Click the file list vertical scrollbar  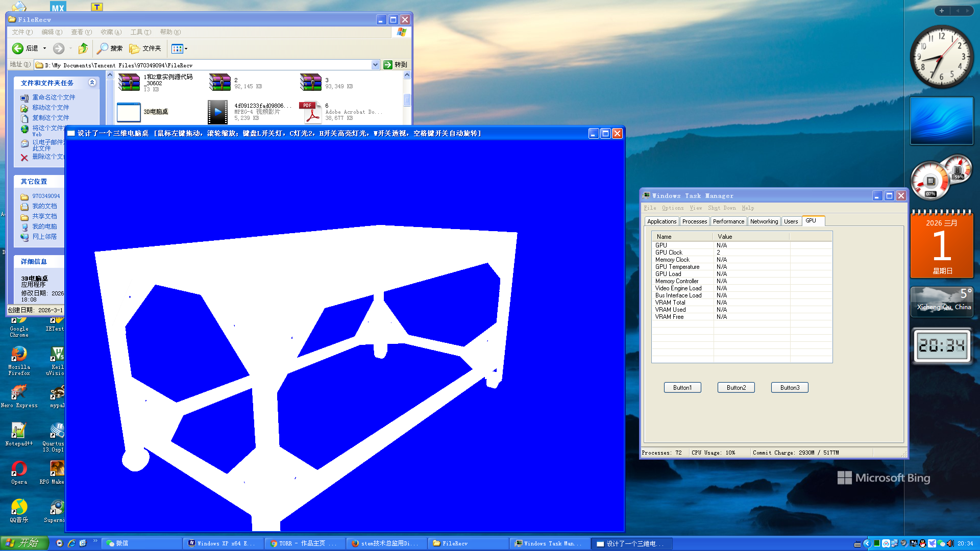(x=407, y=99)
